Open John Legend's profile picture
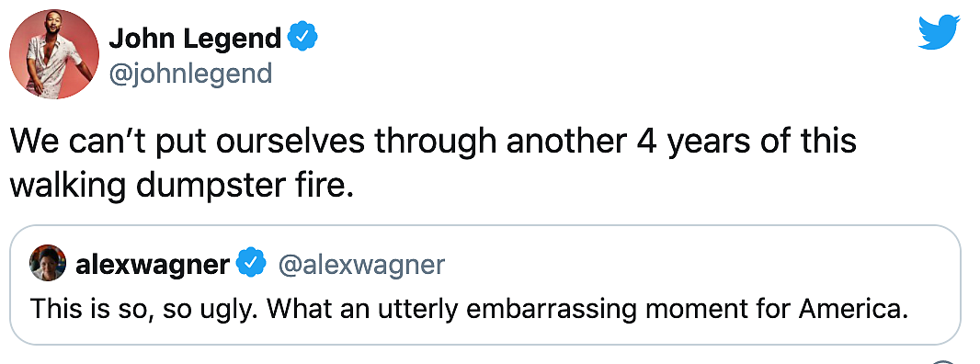 [x=53, y=54]
